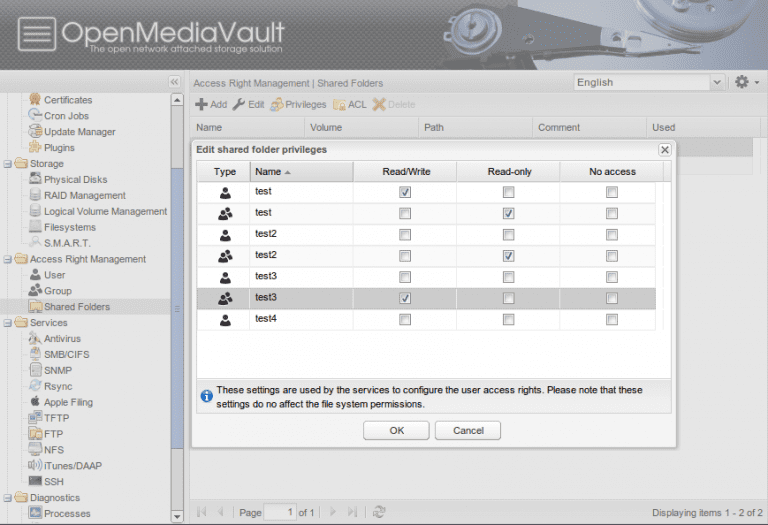Check No access for user test
The width and height of the screenshot is (768, 525).
pyautogui.click(x=611, y=192)
